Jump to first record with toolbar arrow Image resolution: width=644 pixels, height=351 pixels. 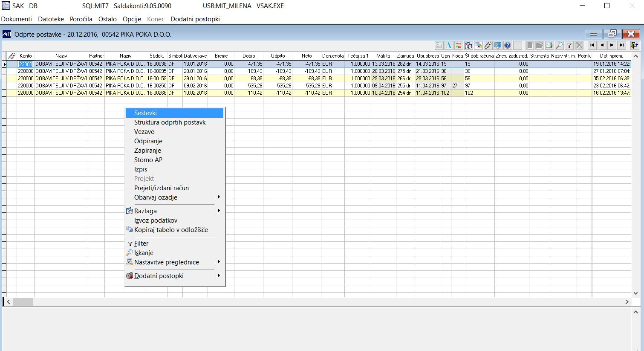pos(592,45)
